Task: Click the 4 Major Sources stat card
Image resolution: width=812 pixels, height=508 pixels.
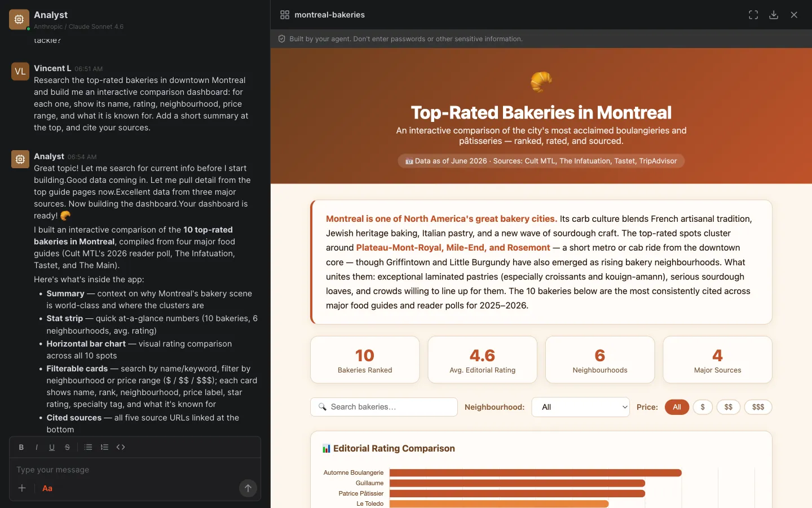Action: click(717, 360)
